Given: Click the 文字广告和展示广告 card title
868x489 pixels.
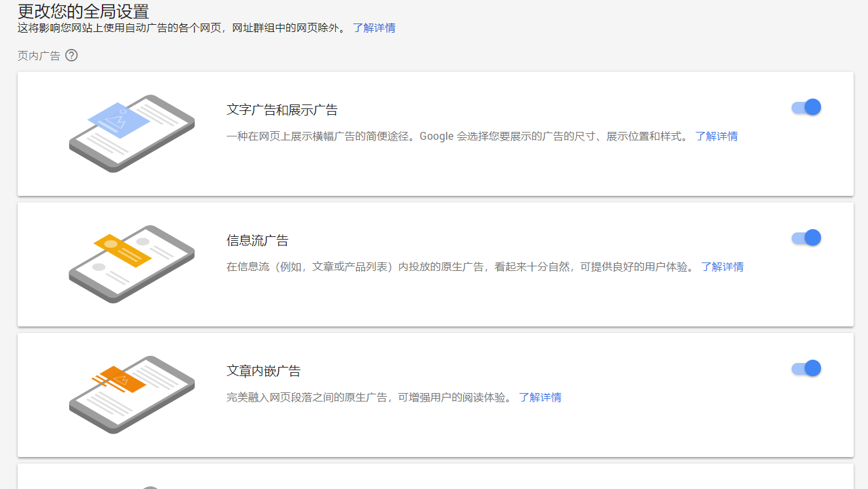Looking at the screenshot, I should (281, 110).
